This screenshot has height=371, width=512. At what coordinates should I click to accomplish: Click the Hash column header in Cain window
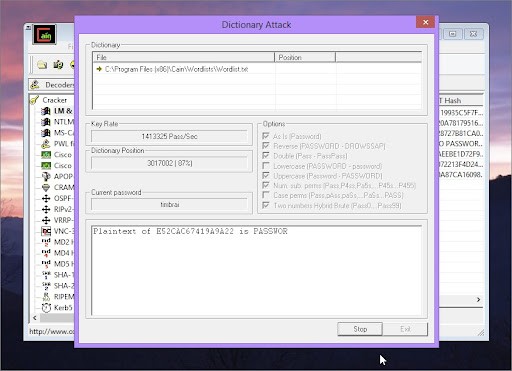click(461, 100)
